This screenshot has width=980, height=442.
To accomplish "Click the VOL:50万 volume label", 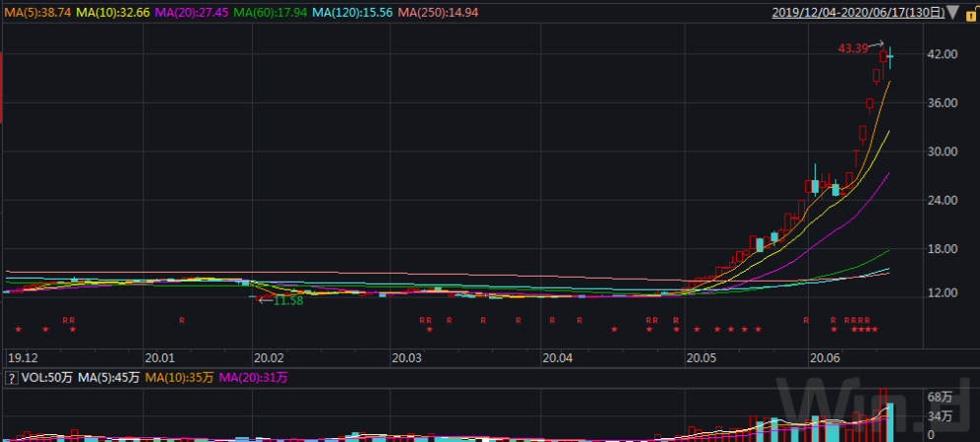I will (x=48, y=377).
